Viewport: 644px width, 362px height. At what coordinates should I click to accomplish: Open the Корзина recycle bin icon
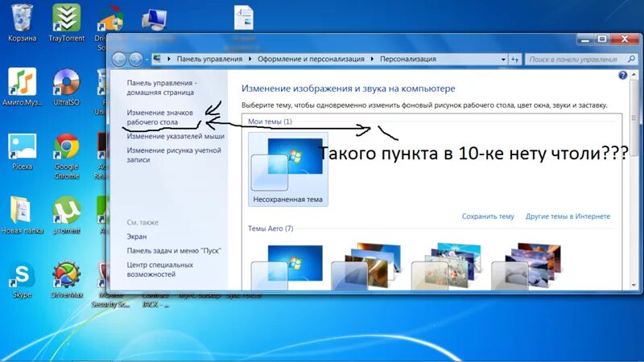click(x=22, y=23)
